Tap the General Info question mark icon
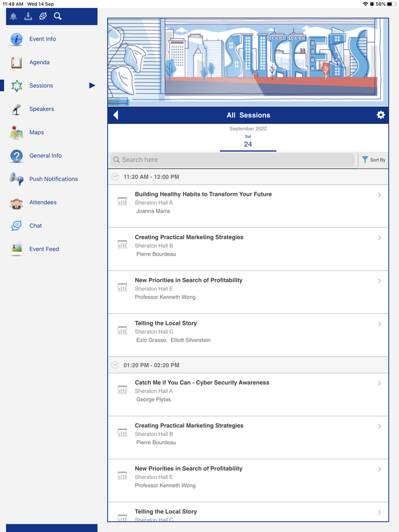 click(17, 155)
